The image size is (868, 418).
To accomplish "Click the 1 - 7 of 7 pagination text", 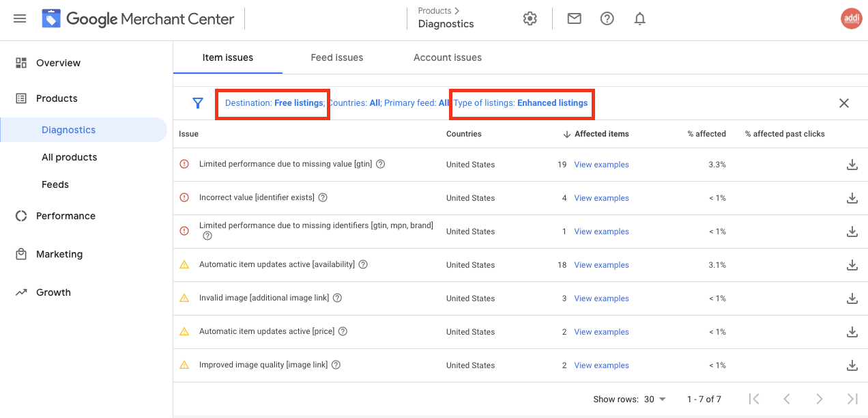I will click(x=704, y=400).
